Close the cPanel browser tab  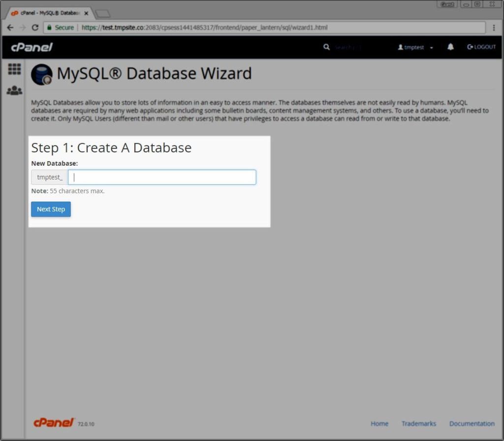[x=86, y=13]
